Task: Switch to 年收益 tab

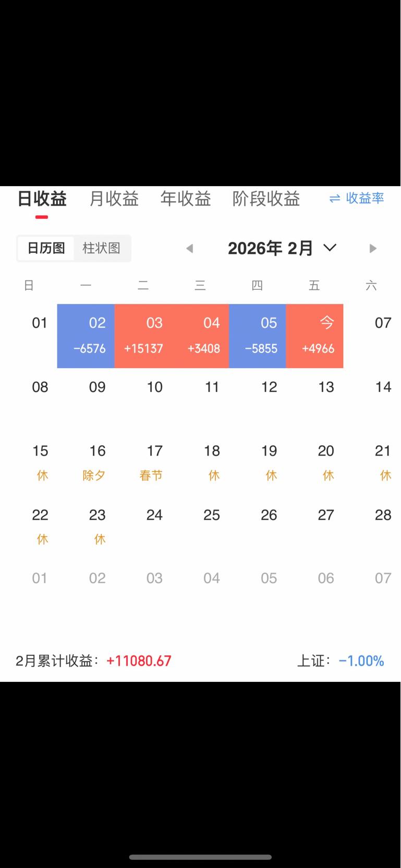Action: point(186,199)
